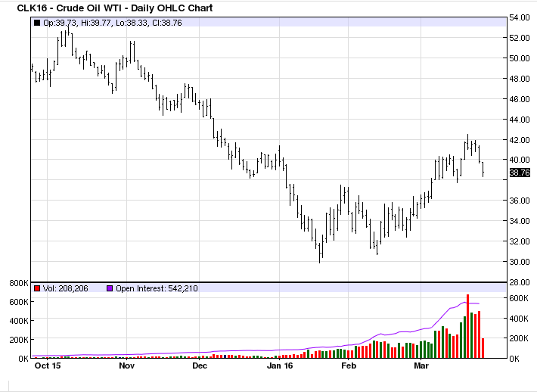This screenshot has width=537, height=392.
Task: Click the red Vol legend swatch
Action: [37, 288]
